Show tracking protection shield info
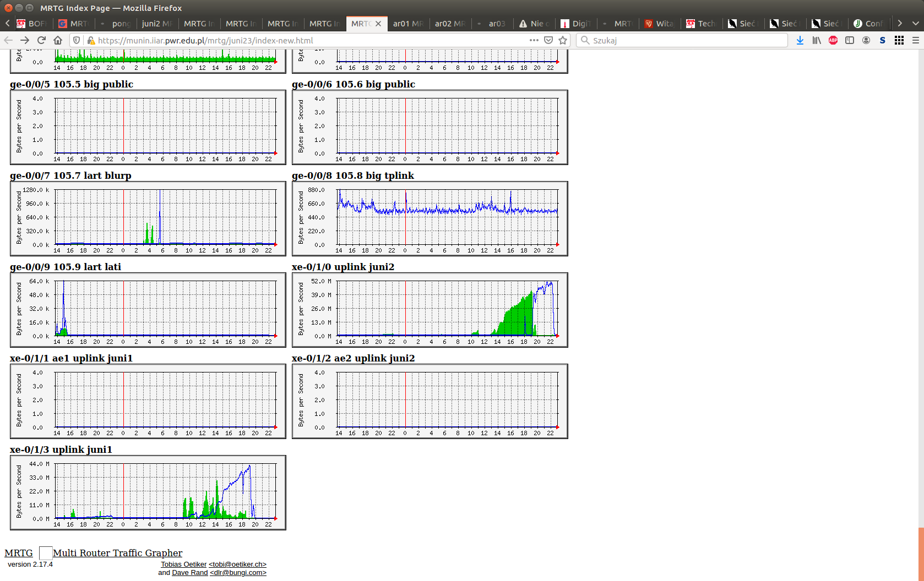924x581 pixels. pos(77,40)
